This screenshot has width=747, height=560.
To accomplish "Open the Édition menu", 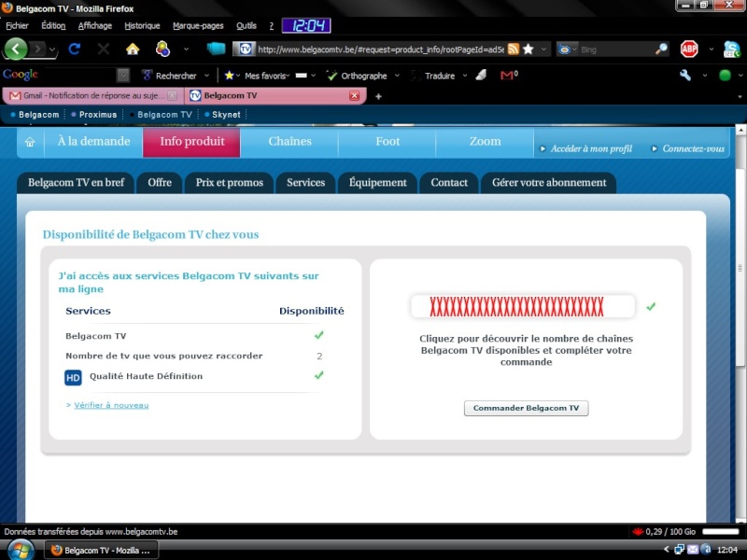I will 53,26.
